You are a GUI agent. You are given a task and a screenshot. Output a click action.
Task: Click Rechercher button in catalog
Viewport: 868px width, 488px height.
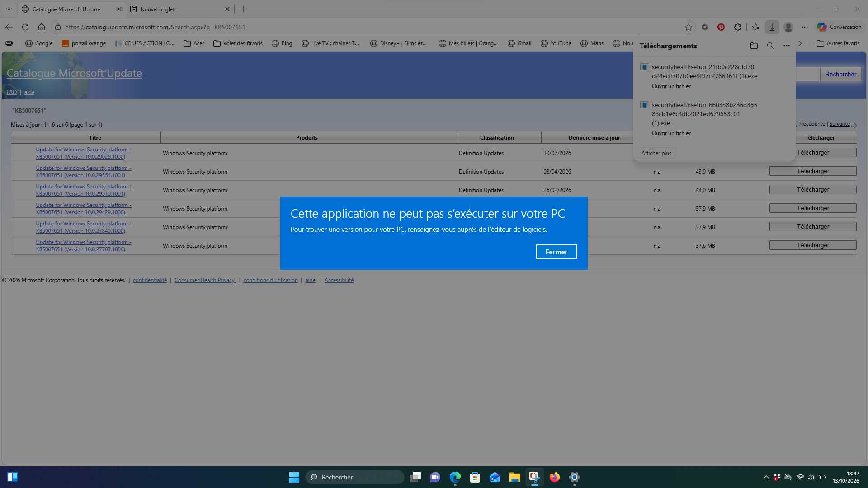[840, 74]
